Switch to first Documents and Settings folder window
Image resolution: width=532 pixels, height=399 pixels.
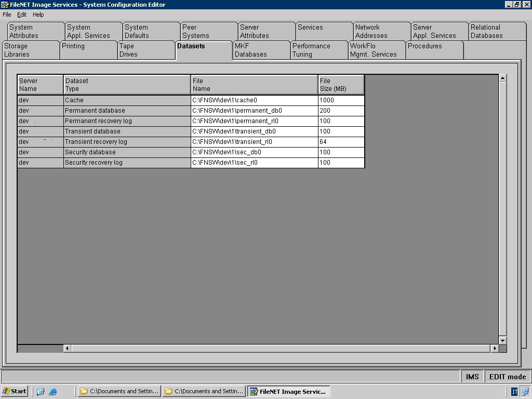pyautogui.click(x=119, y=391)
